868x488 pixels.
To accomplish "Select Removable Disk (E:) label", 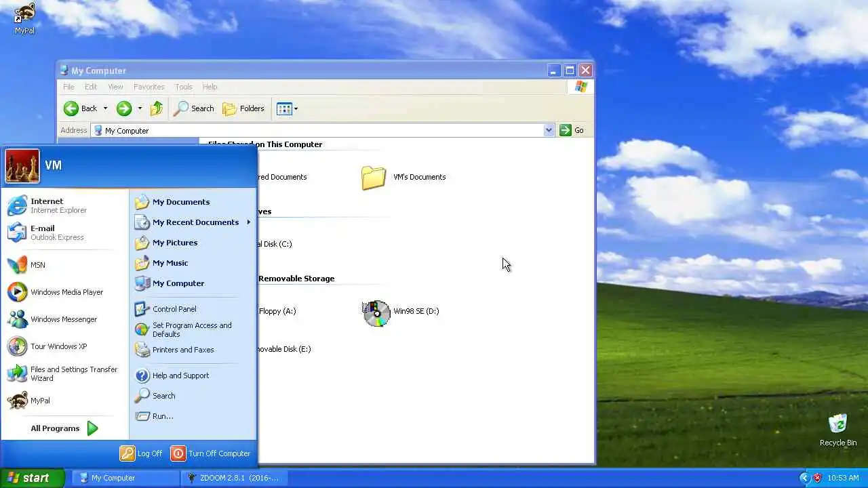I will [283, 349].
